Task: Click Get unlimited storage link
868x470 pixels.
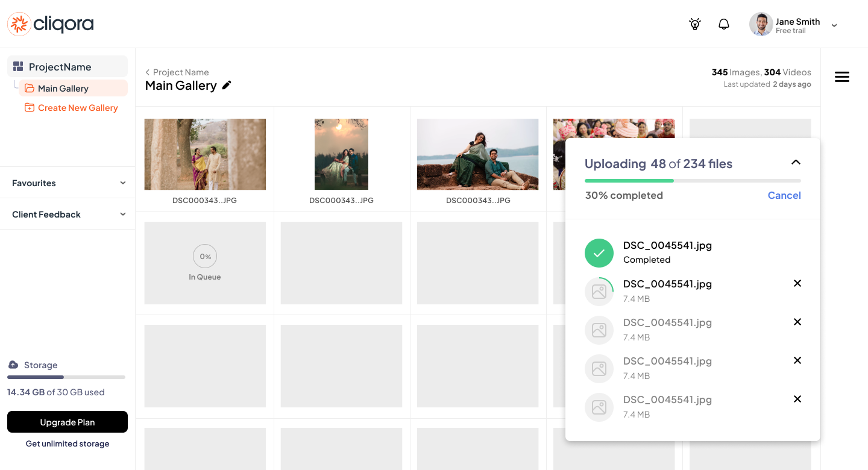Action: (68, 444)
